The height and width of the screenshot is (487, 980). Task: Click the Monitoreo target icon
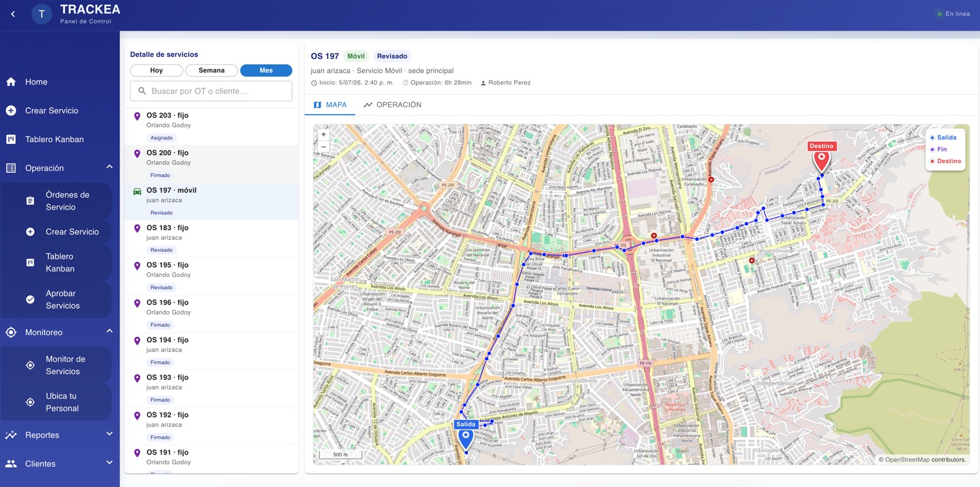[11, 332]
